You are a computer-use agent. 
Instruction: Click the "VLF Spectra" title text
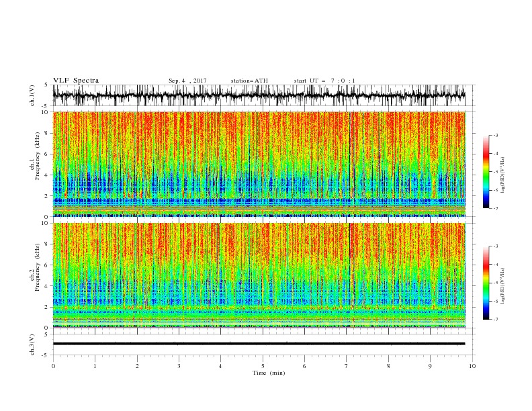(76, 81)
